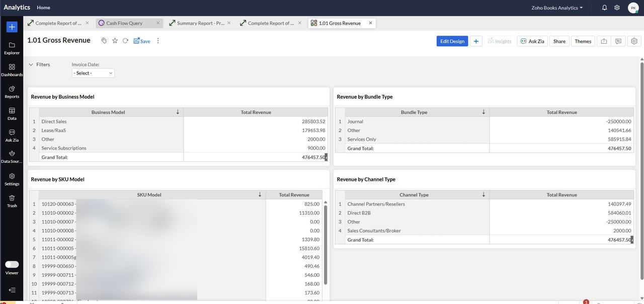Click the disabled Insights button

pos(500,41)
